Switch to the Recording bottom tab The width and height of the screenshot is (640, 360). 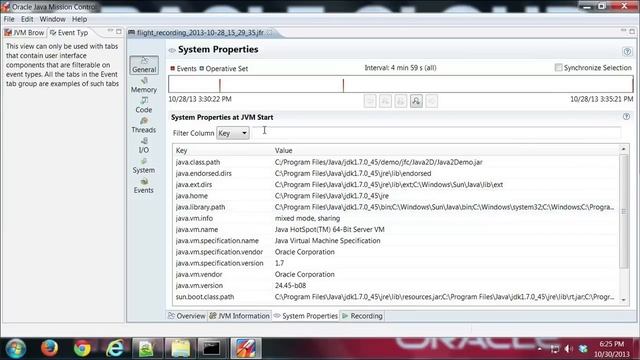[362, 316]
